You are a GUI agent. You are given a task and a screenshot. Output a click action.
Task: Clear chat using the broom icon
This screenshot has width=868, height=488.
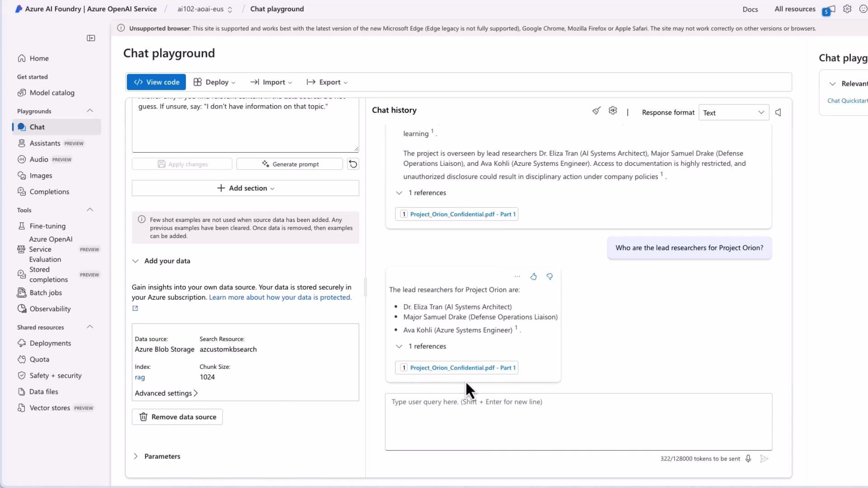[596, 111]
